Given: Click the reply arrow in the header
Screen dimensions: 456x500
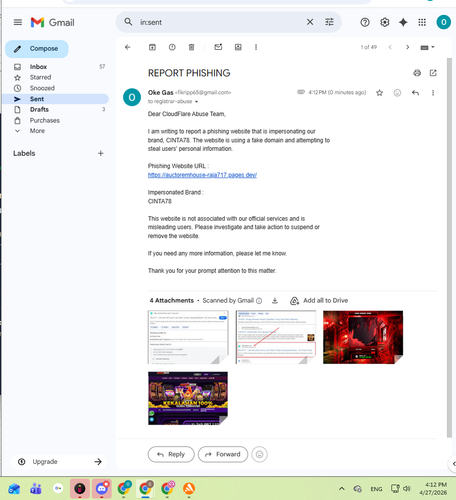Looking at the screenshot, I should (415, 93).
